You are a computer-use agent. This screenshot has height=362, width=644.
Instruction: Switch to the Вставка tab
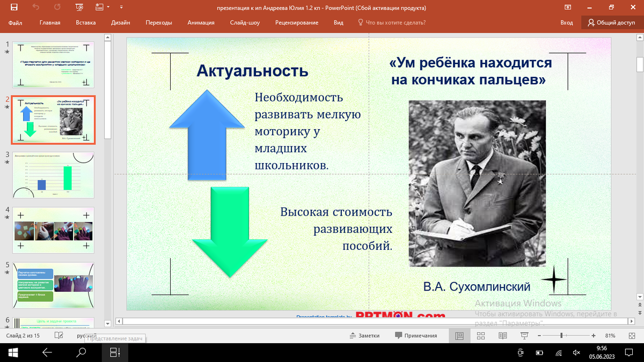[86, 23]
